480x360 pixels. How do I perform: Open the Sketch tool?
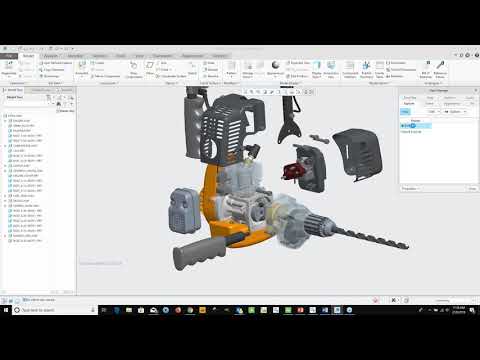pyautogui.click(x=192, y=68)
